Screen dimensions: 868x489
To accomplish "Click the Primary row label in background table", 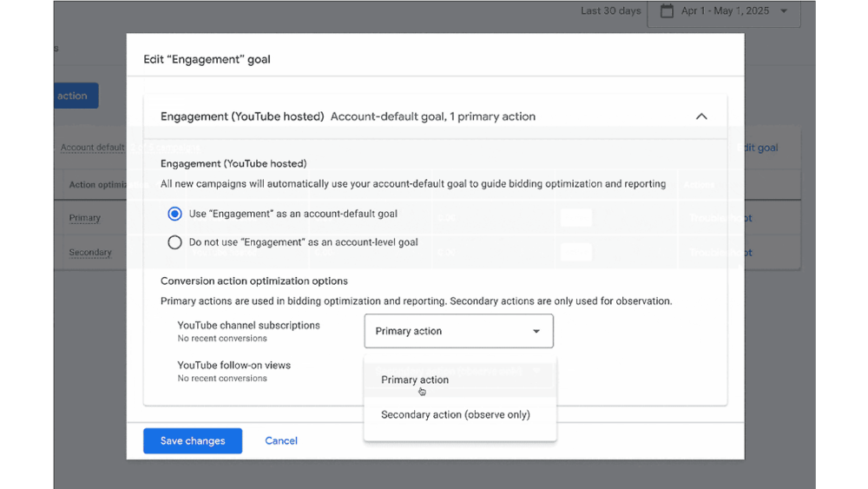I will [85, 218].
